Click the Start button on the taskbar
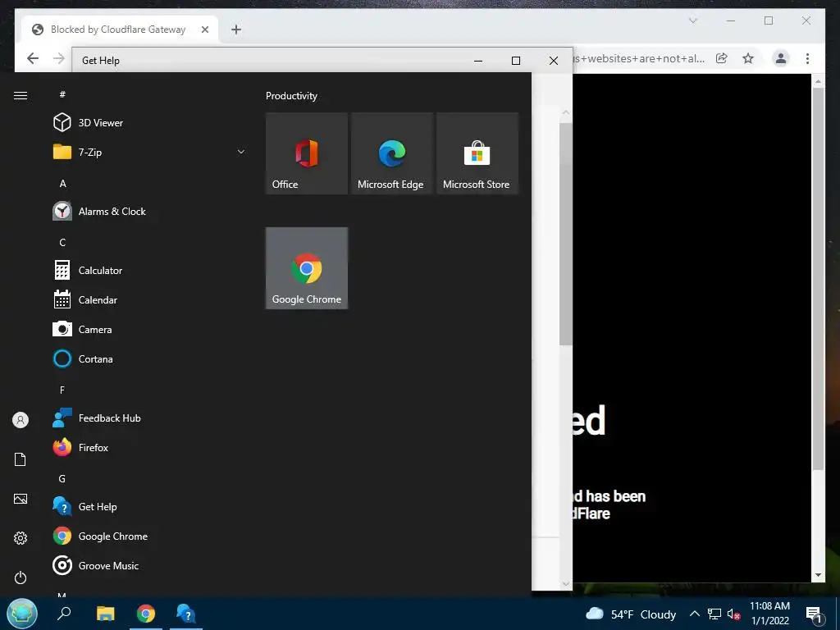 pyautogui.click(x=22, y=614)
